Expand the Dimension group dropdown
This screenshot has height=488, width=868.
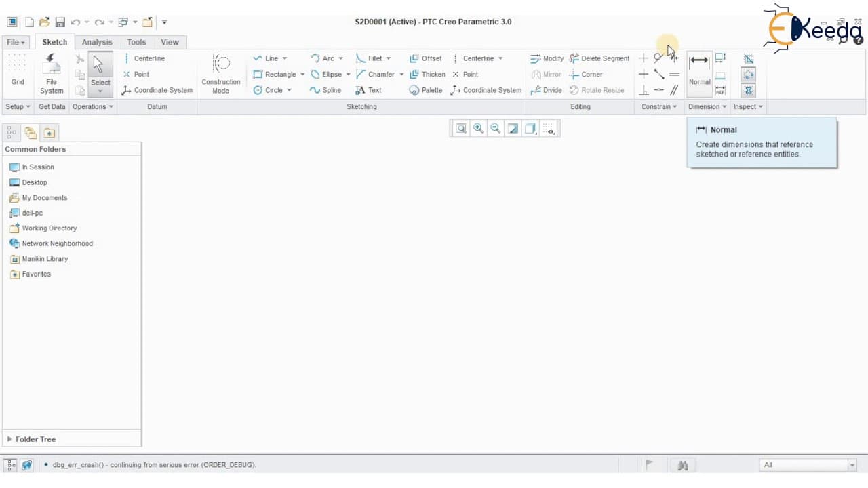pos(707,107)
